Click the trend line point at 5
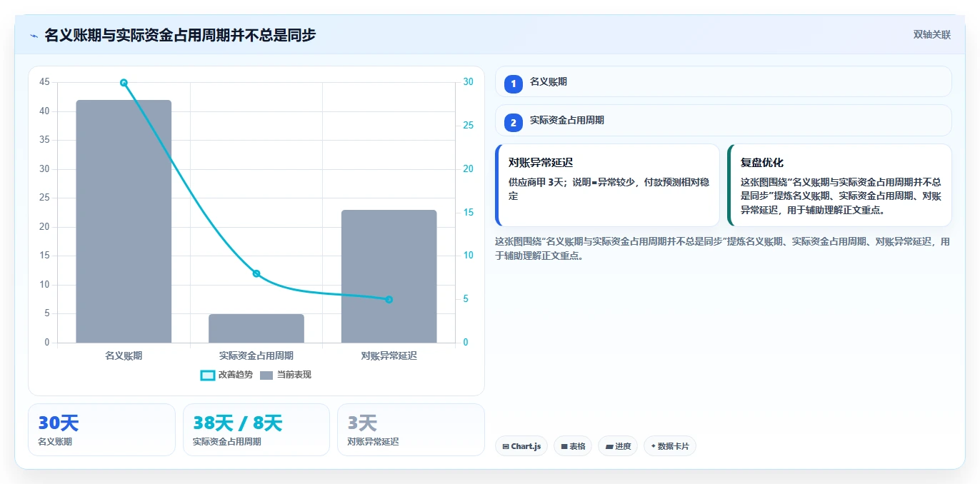This screenshot has height=484, width=980. pyautogui.click(x=389, y=300)
